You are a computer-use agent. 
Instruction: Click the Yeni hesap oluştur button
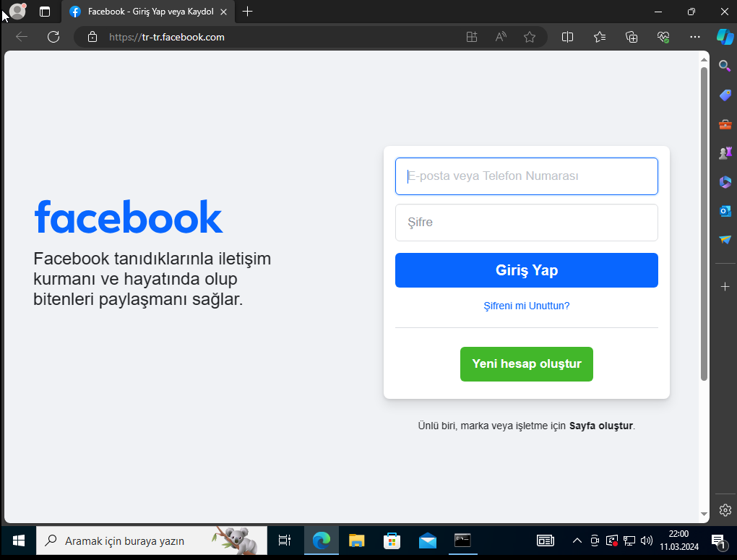(x=526, y=363)
